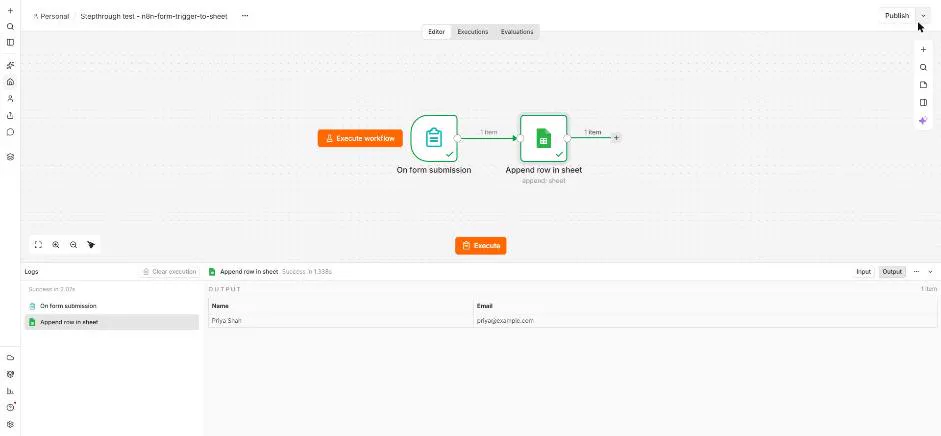Viewport: 941px width, 436px height.
Task: Select Append row in sheet log entry
Action: 112,322
